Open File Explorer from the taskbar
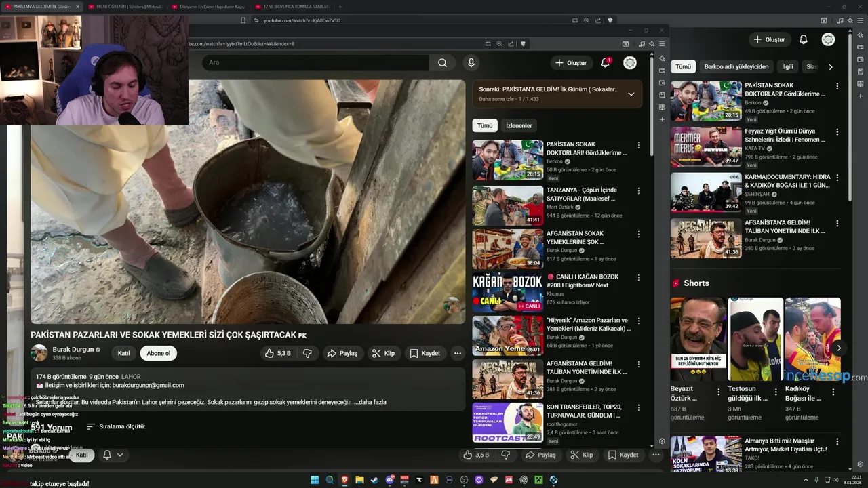This screenshot has height=488, width=868. (x=359, y=480)
